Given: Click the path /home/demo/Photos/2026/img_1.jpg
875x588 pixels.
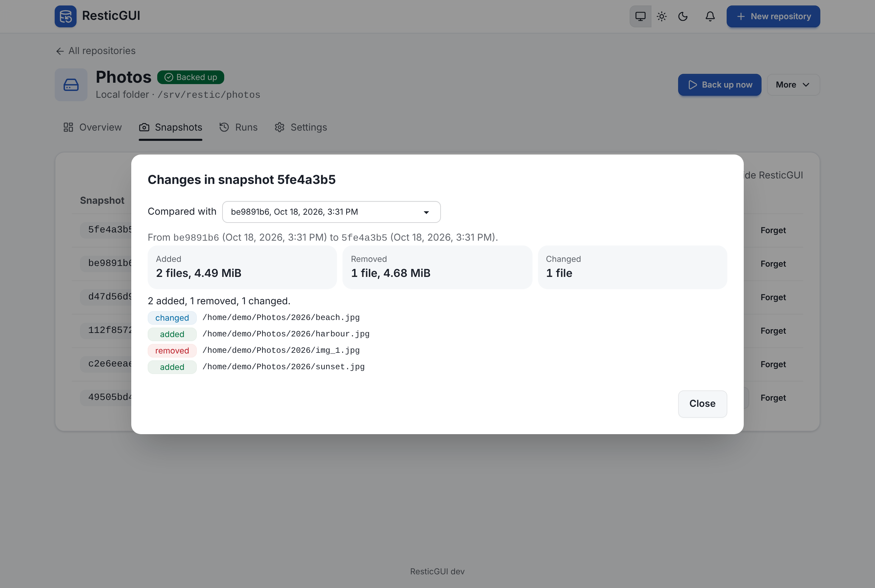Looking at the screenshot, I should click(x=281, y=350).
